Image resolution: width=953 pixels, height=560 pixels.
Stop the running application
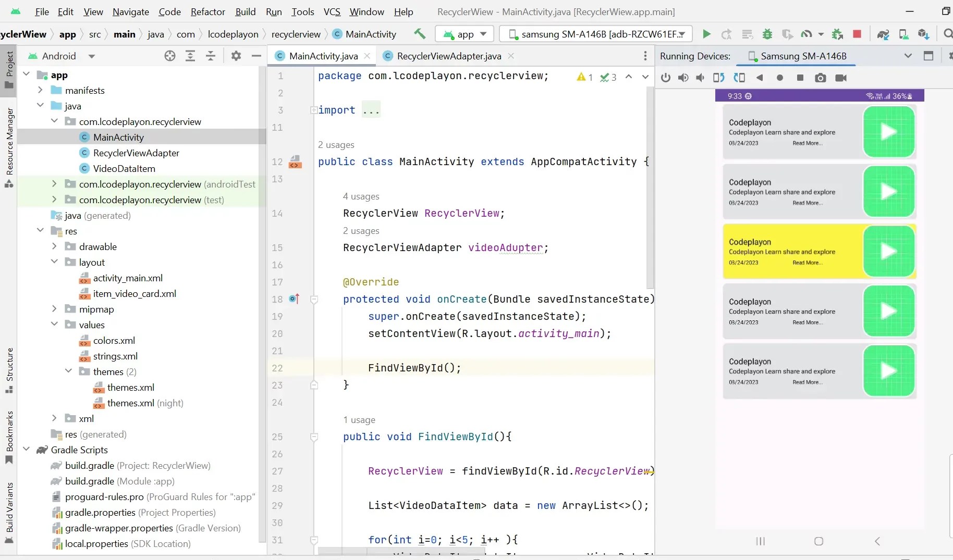[857, 34]
